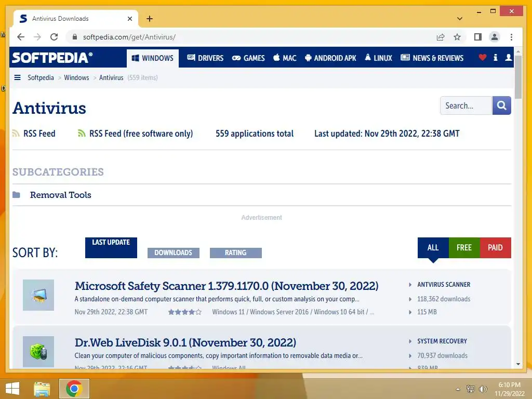
Task: Open System Recovery category link
Action: pyautogui.click(x=442, y=341)
